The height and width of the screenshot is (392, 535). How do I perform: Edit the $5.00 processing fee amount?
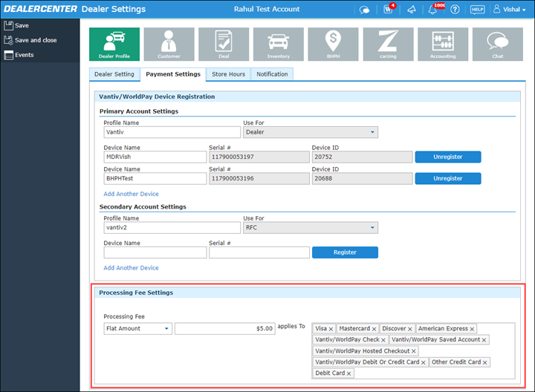225,329
